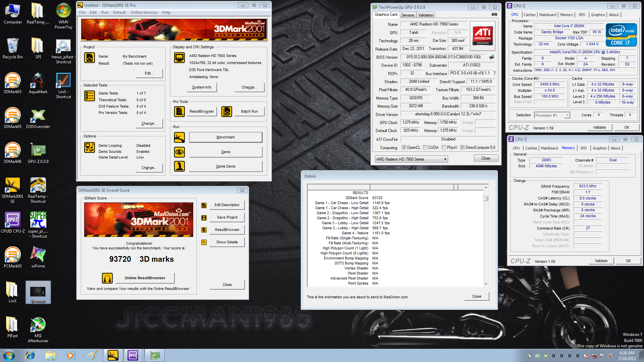
Task: Open the MSI Afterburner desktop icon
Action: pos(38,329)
